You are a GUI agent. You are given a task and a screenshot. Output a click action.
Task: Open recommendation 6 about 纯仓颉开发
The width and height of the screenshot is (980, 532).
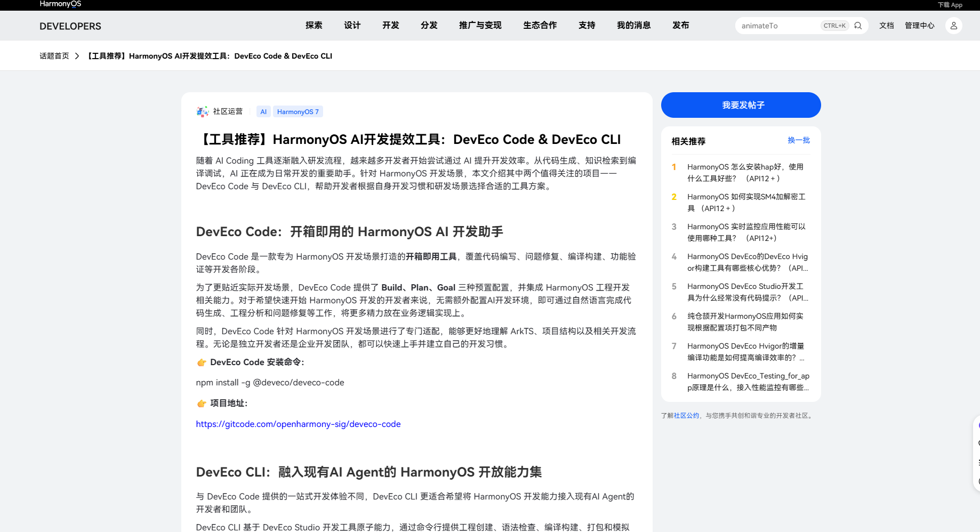tap(745, 322)
